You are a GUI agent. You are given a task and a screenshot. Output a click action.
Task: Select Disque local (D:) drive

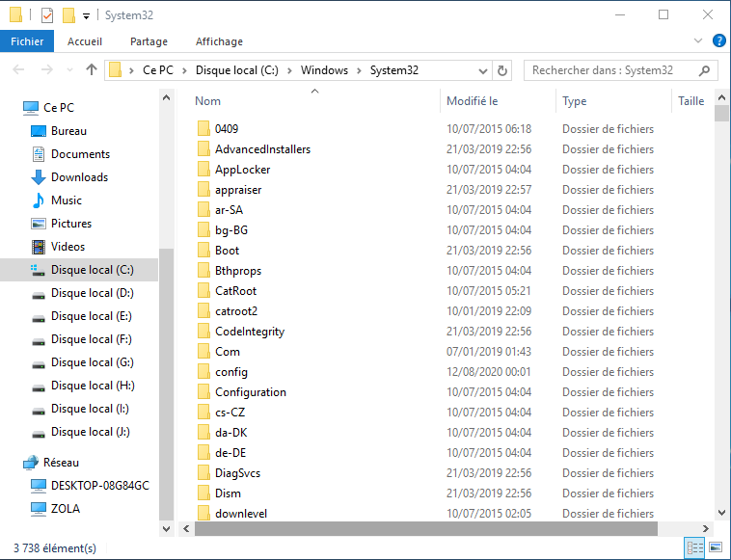point(82,293)
